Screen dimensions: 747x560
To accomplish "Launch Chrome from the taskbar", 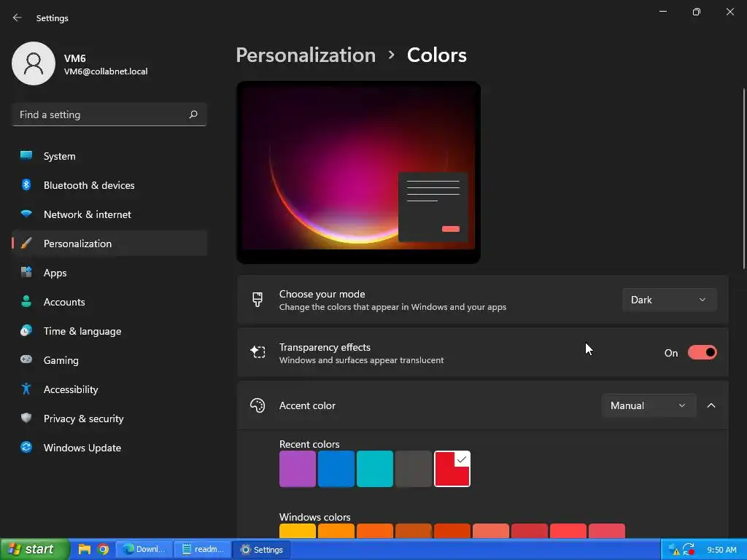I will point(103,549).
